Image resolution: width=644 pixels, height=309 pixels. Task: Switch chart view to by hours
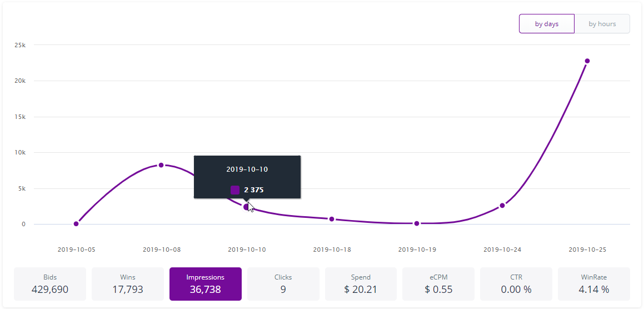(602, 24)
